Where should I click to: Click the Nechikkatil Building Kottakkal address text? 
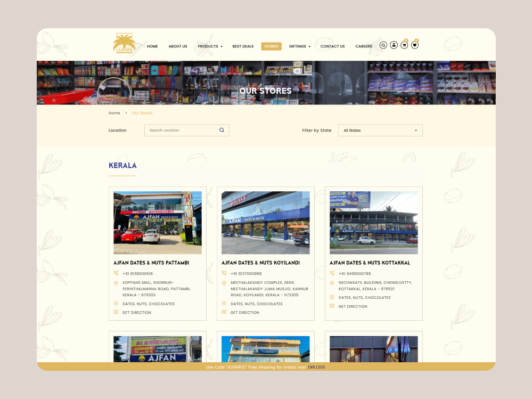(x=375, y=286)
